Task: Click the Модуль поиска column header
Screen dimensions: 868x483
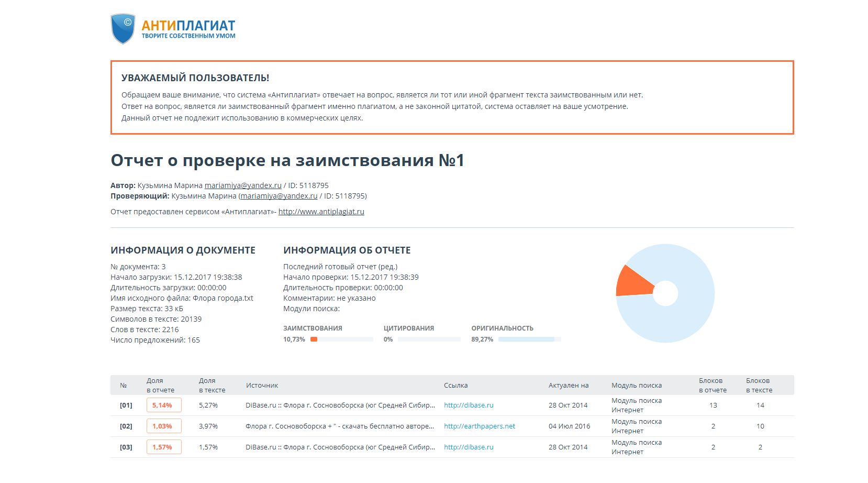Action: (636, 385)
